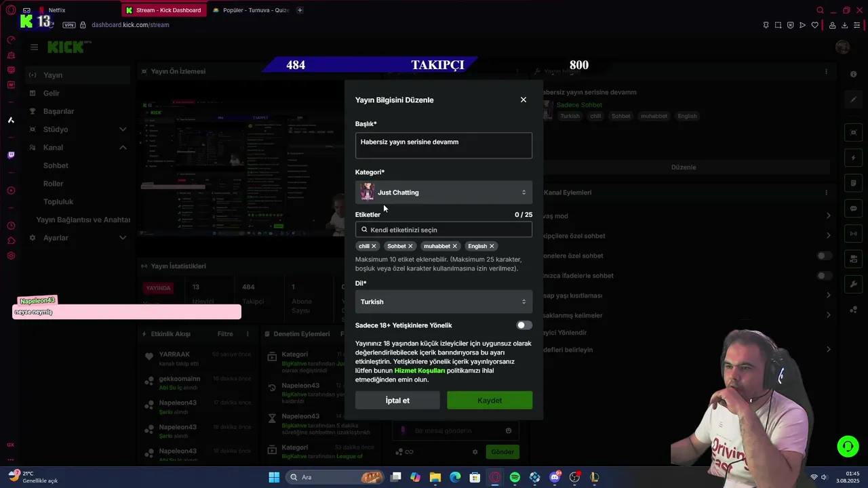Click the browser profile icon in toolbar
The width and height of the screenshot is (868, 488).
(x=832, y=25)
